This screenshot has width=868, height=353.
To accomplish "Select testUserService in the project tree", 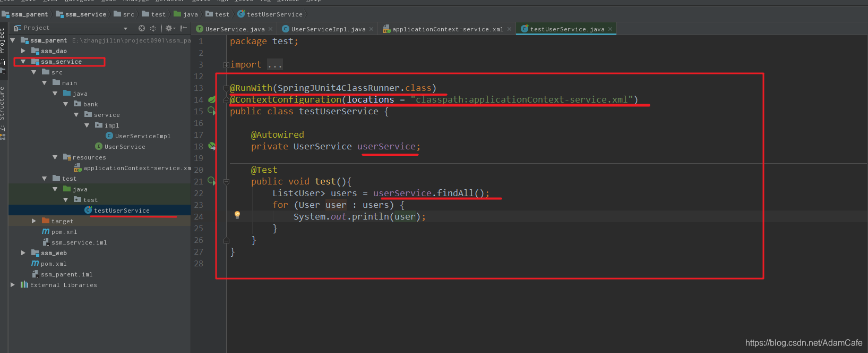I will coord(117,211).
